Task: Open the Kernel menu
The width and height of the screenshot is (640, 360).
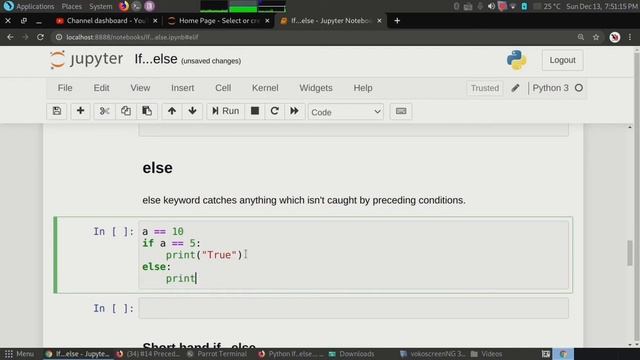Action: [265, 88]
